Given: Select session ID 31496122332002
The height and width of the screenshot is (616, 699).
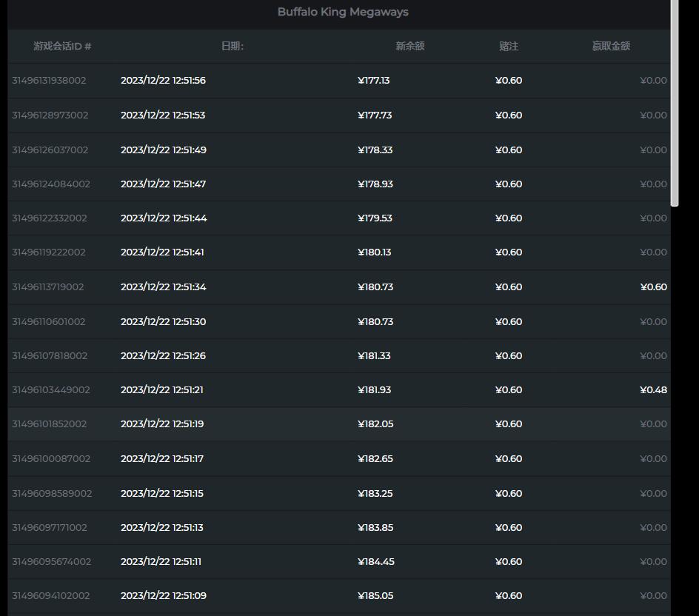Looking at the screenshot, I should pos(50,218).
